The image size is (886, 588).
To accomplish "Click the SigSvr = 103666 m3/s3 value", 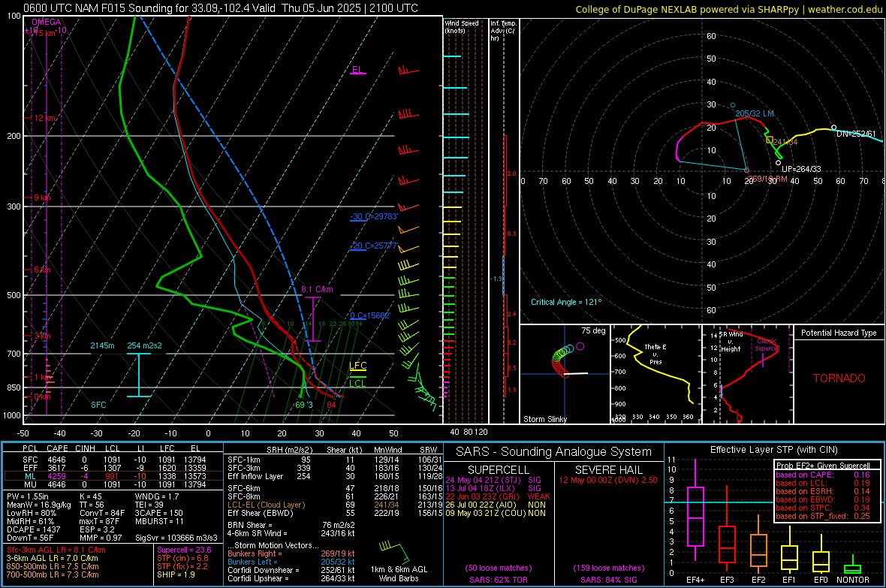I will 176,538.
